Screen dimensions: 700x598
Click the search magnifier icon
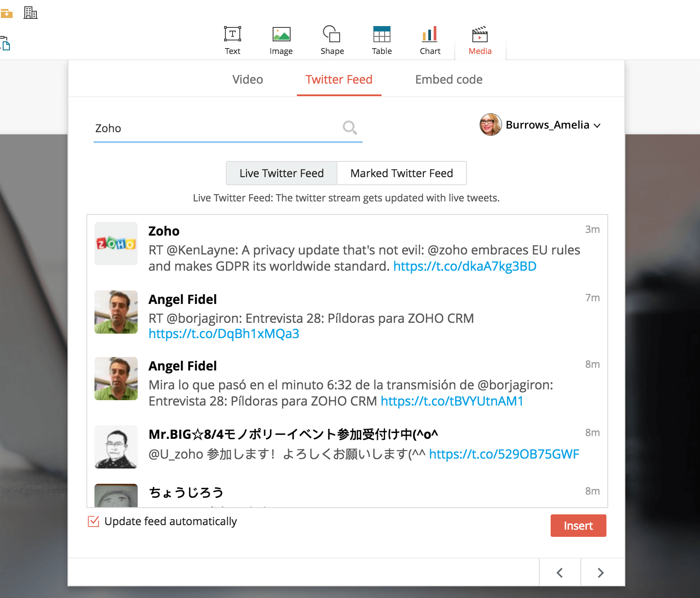[x=350, y=128]
